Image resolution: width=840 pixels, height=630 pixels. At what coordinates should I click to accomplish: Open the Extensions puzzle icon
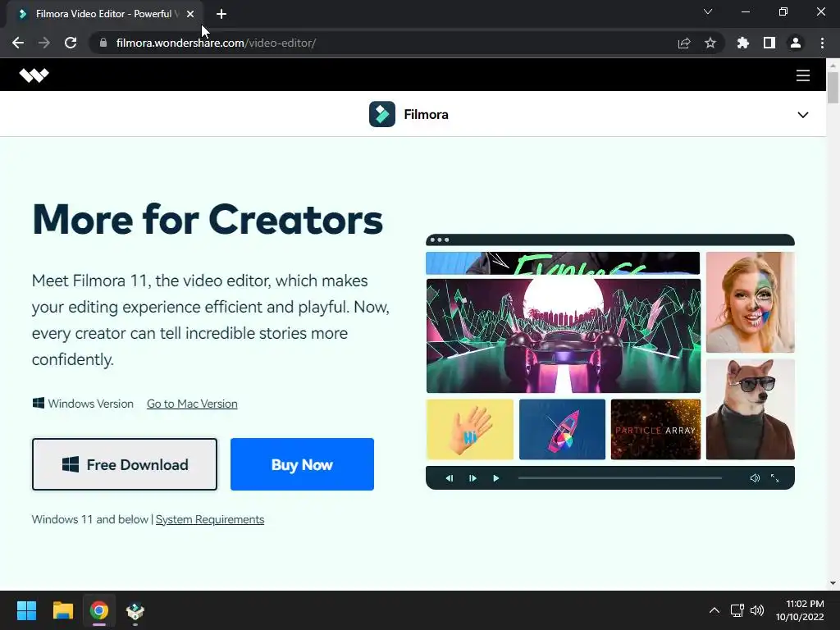pyautogui.click(x=743, y=43)
